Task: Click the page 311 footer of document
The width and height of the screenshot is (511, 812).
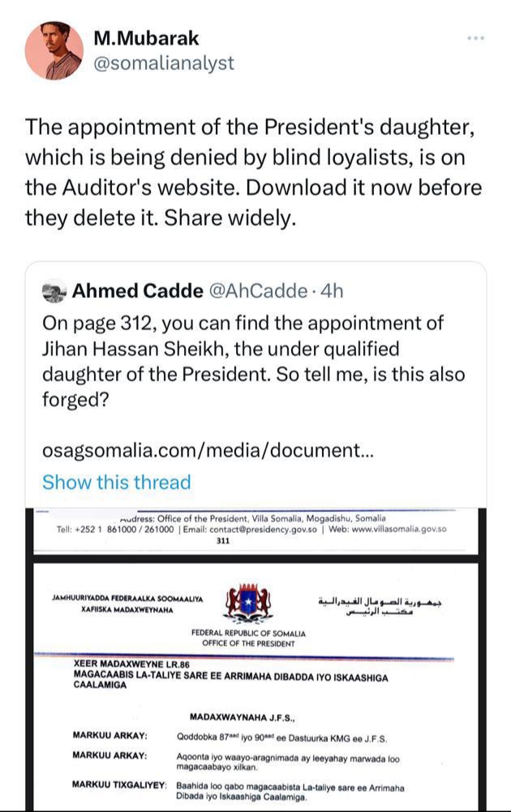Action: point(223,540)
